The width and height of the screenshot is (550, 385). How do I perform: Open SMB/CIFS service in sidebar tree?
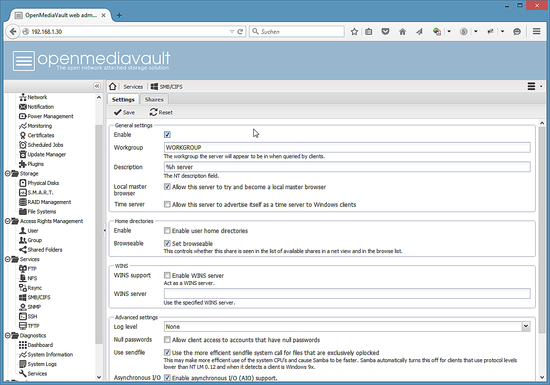click(35, 297)
